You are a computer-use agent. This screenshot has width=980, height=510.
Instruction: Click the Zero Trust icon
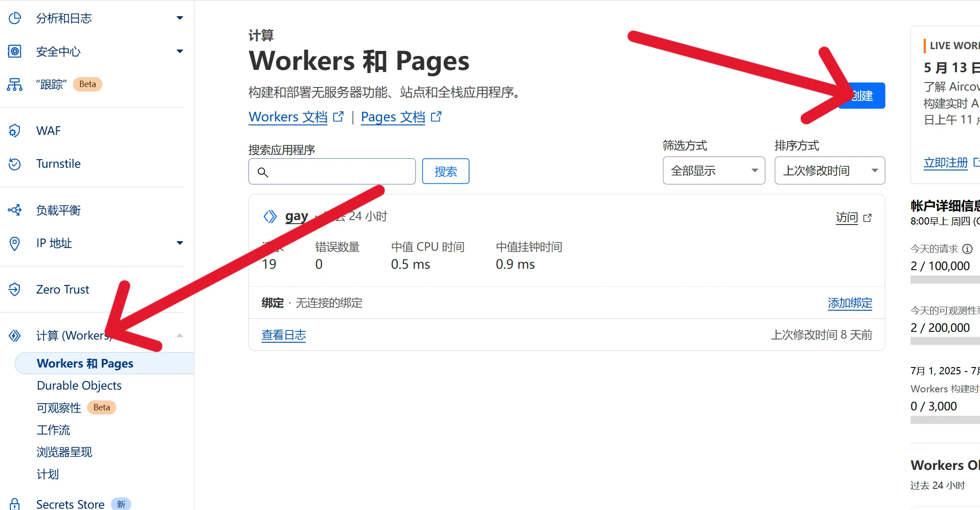pyautogui.click(x=15, y=289)
